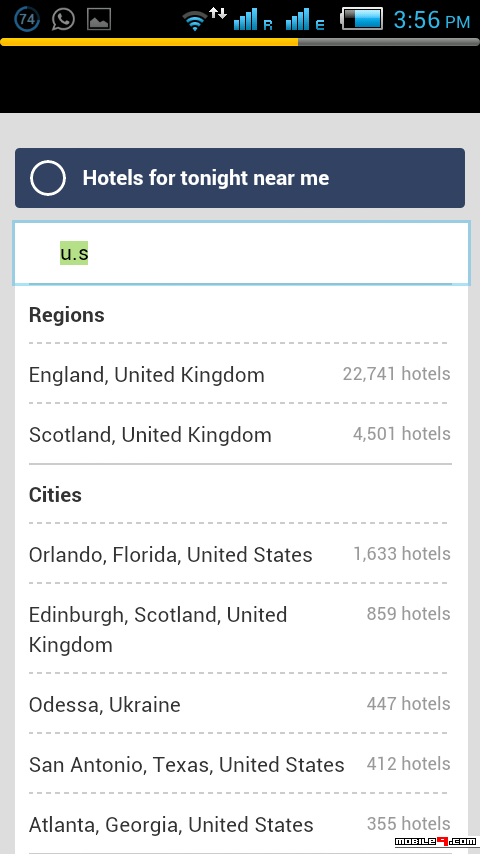This screenshot has height=854, width=480.
Task: Select Odessa, Ukraine suggestion
Action: pyautogui.click(x=240, y=704)
